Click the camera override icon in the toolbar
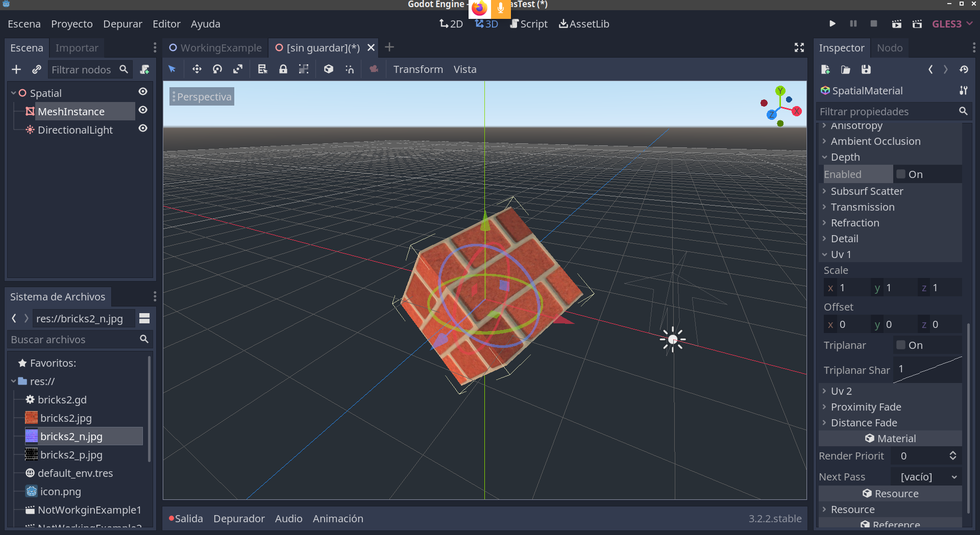Image resolution: width=980 pixels, height=535 pixels. pos(374,69)
